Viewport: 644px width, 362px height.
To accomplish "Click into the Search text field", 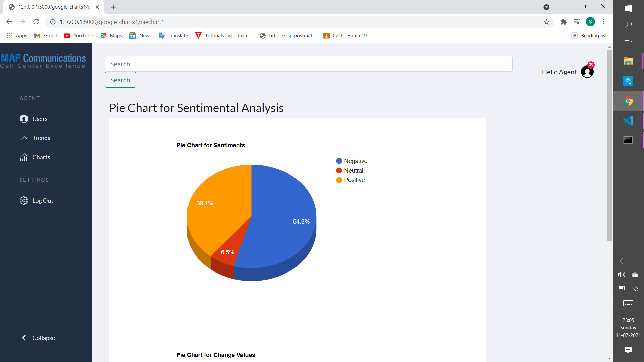I will tap(309, 64).
